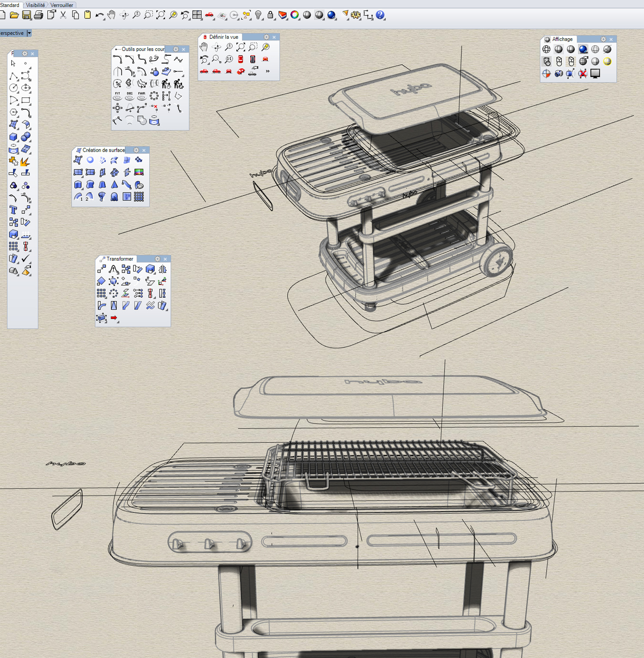The width and height of the screenshot is (644, 658).
Task: Click the Perspective viewport label
Action: 12,33
